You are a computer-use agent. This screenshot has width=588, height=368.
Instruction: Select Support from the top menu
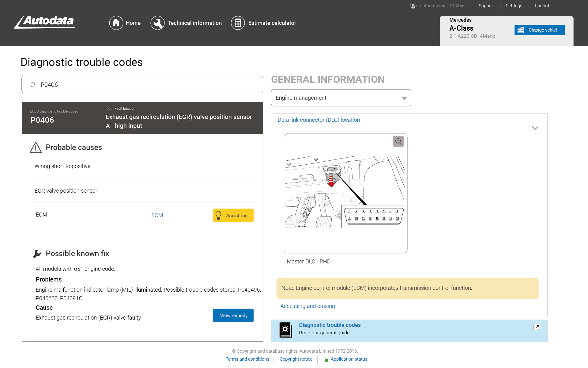(486, 6)
